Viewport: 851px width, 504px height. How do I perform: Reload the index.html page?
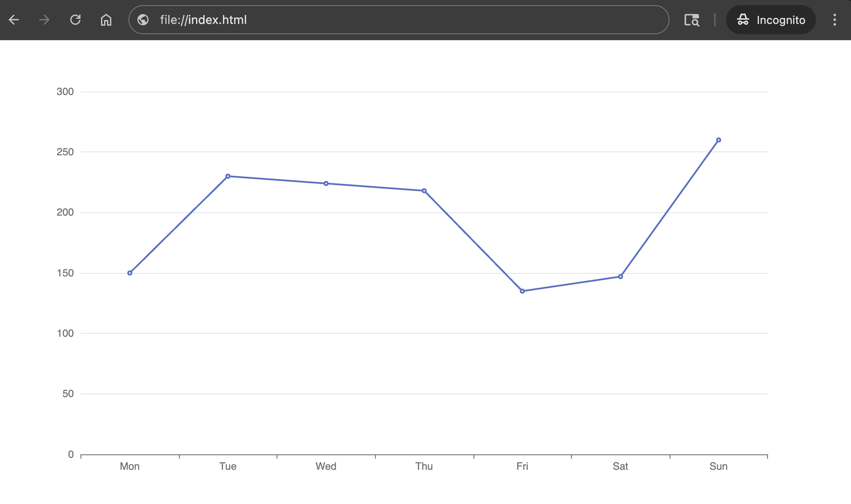[75, 20]
